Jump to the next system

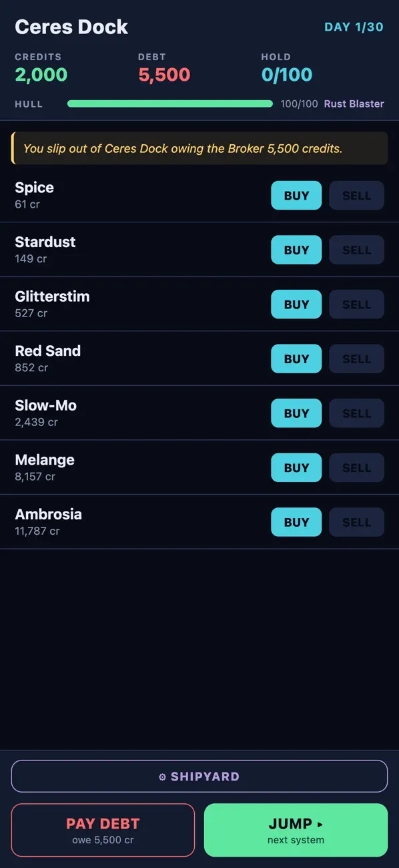pyautogui.click(x=296, y=830)
